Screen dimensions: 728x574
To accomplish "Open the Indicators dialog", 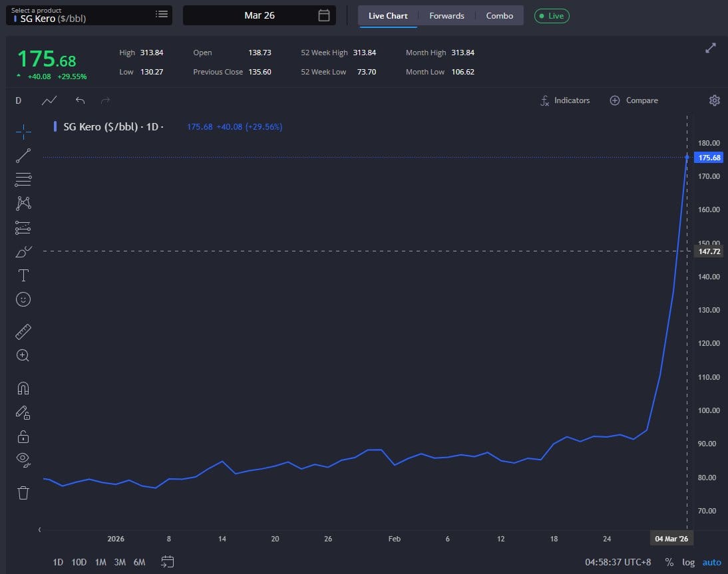I will click(x=565, y=100).
